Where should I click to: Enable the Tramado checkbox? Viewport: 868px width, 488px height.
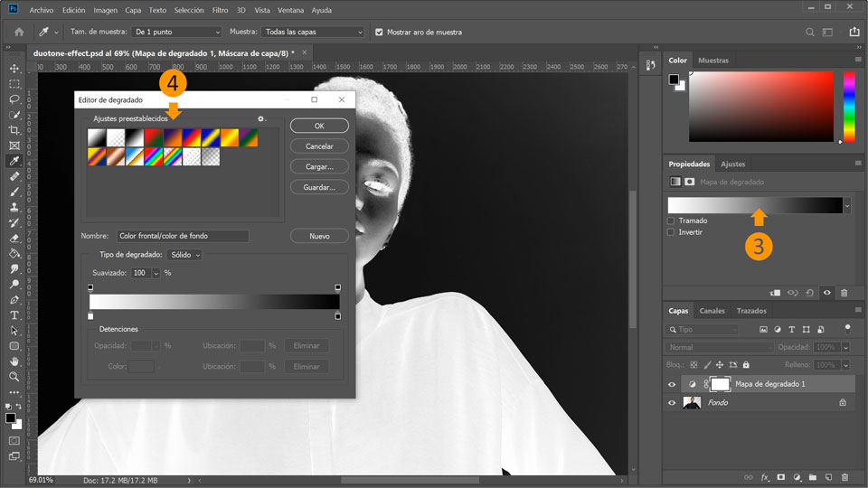tap(671, 221)
